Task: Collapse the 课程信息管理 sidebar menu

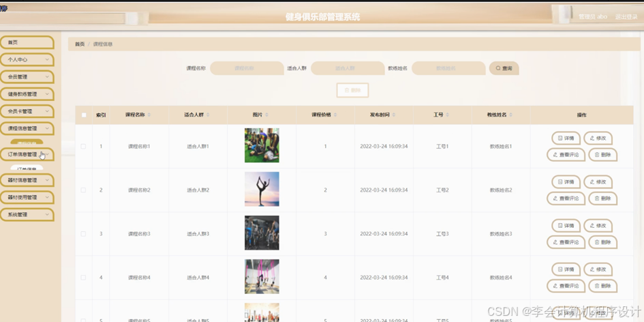Action: tap(27, 129)
